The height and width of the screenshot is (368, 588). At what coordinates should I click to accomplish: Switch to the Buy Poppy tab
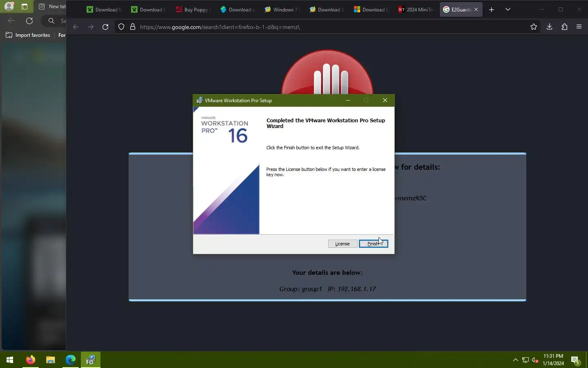click(192, 9)
